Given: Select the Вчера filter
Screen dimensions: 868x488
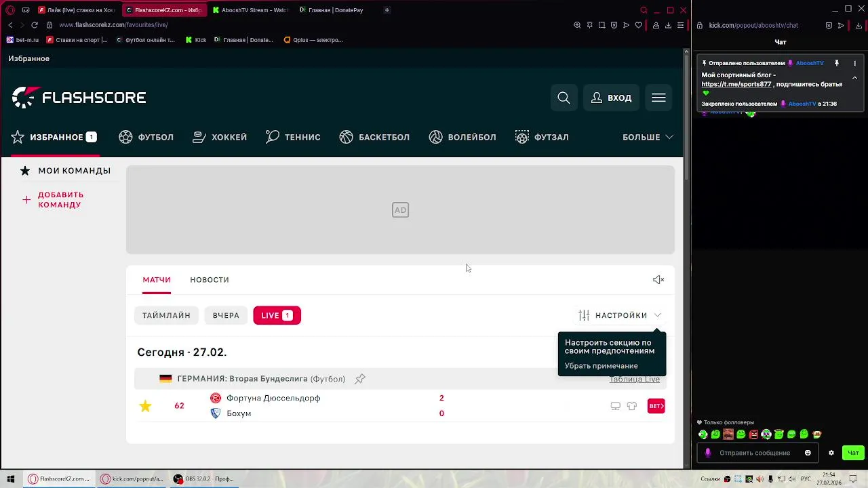Looking at the screenshot, I should (x=226, y=315).
